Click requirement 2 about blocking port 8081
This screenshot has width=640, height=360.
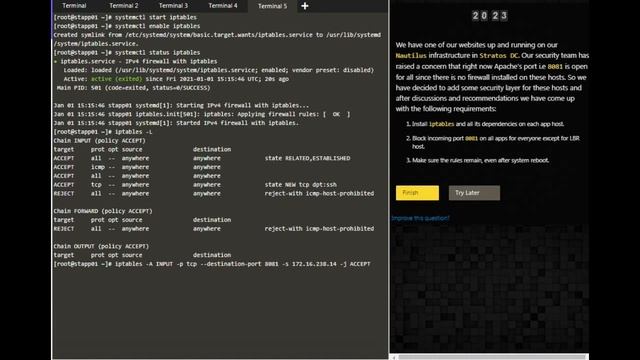coord(493,142)
